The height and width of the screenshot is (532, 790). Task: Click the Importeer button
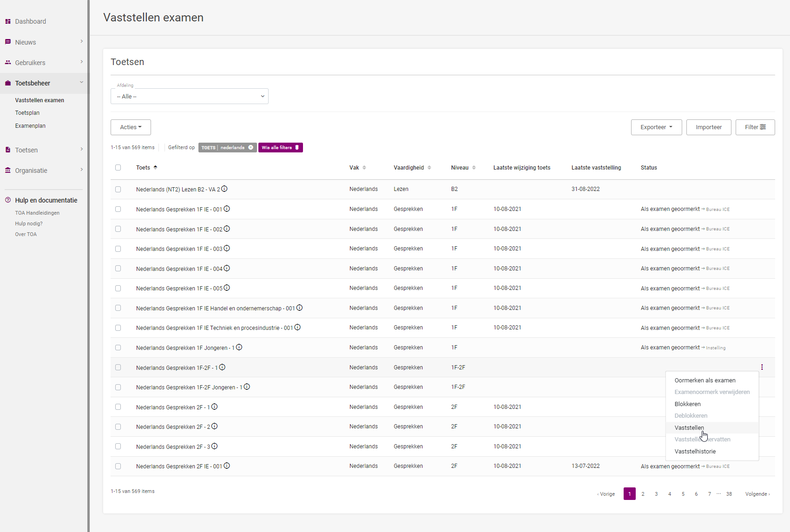[708, 127]
